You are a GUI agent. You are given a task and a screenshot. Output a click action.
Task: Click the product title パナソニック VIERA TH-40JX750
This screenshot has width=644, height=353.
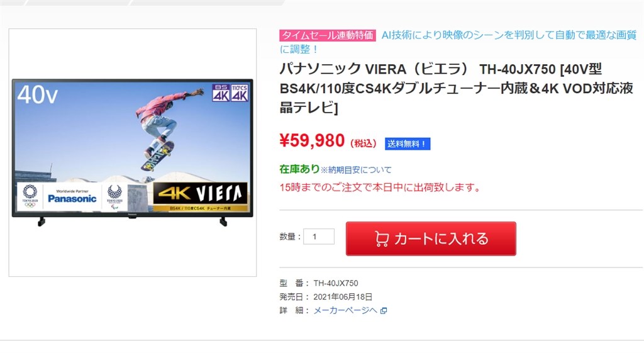coord(457,88)
